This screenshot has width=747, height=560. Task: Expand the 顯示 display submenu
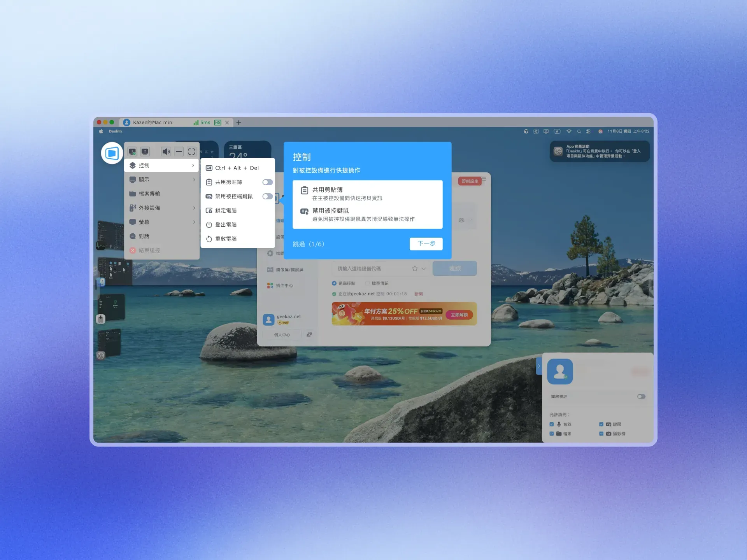(x=162, y=180)
